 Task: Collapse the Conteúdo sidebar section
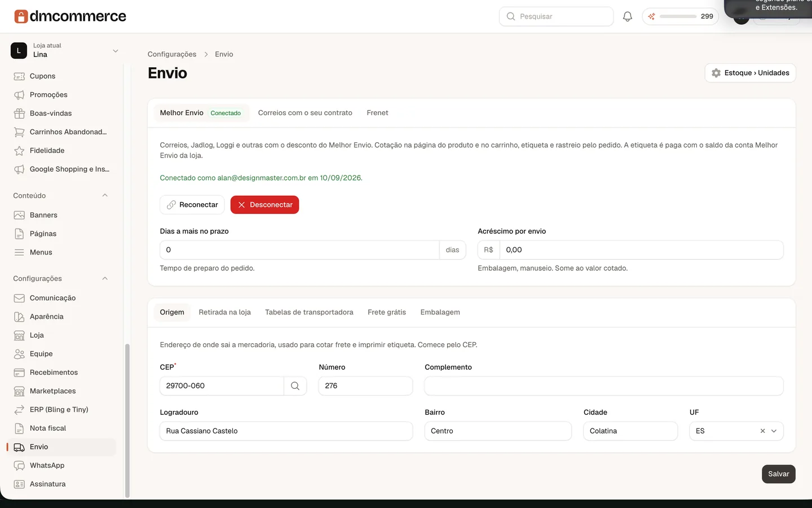click(x=105, y=195)
